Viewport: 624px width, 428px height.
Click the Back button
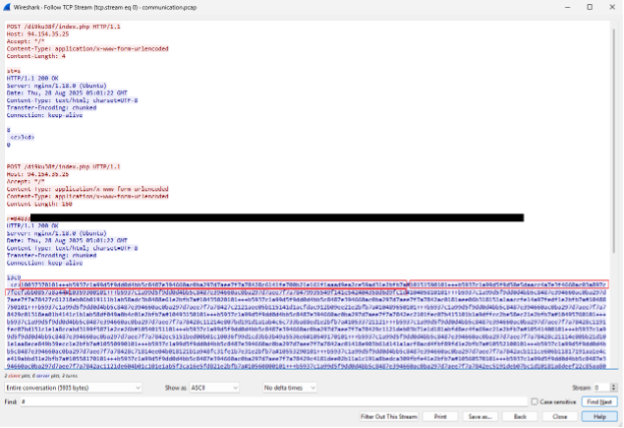click(520, 416)
